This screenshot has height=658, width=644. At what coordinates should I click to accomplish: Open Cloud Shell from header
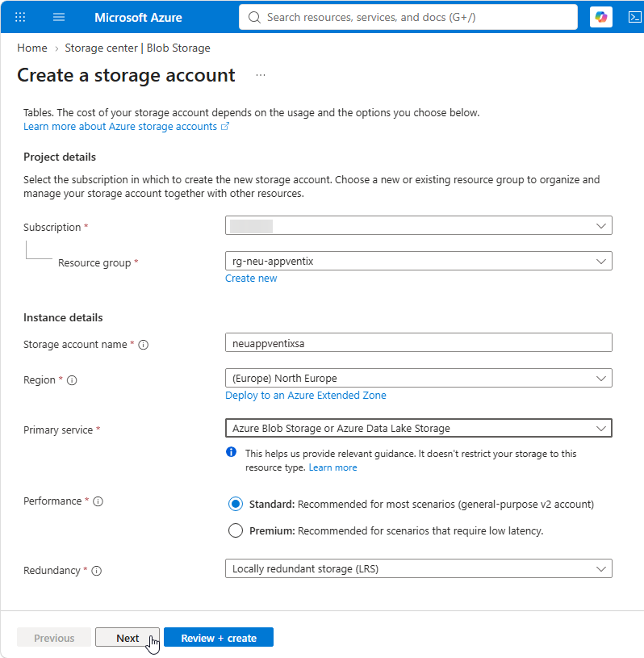pos(634,17)
